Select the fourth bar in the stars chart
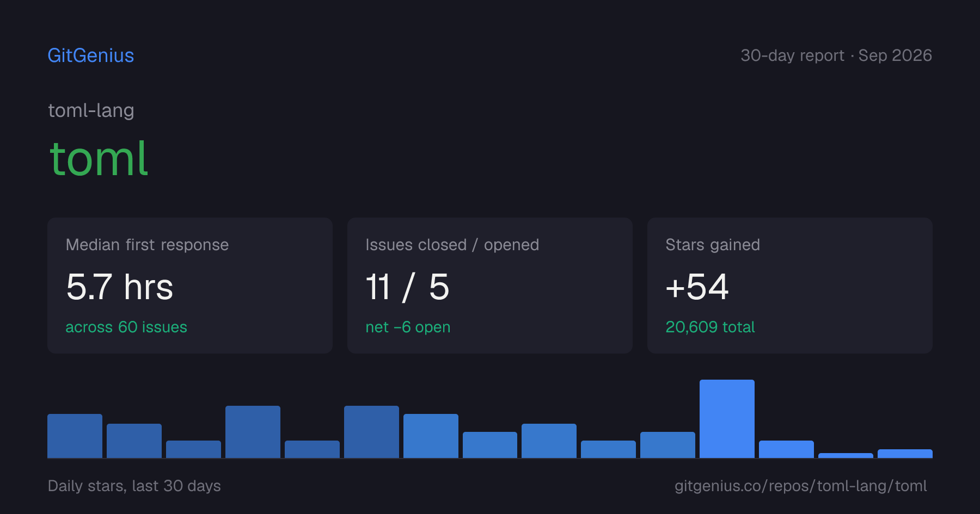 point(253,432)
